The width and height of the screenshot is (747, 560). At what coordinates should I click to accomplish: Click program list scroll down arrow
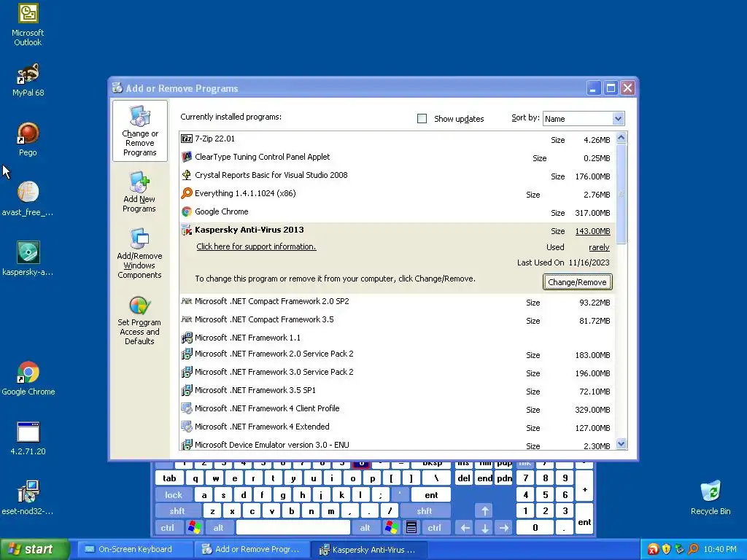tap(621, 444)
